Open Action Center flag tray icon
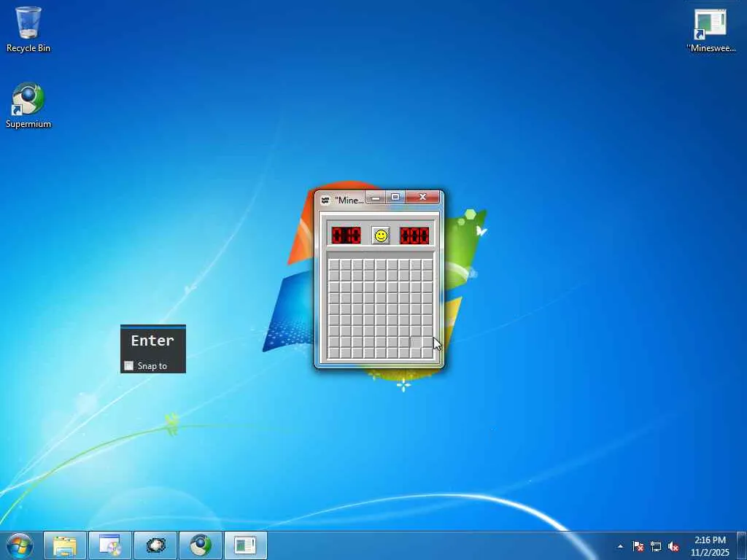 (x=638, y=546)
